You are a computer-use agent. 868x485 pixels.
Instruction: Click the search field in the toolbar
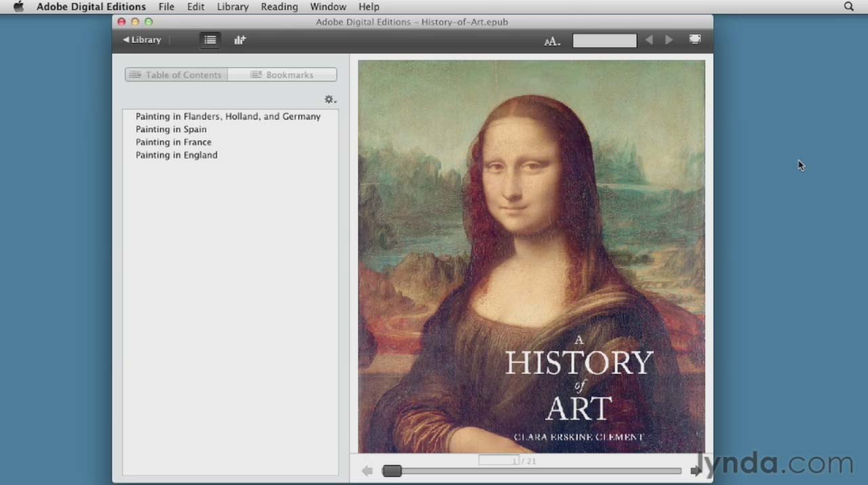coord(604,41)
